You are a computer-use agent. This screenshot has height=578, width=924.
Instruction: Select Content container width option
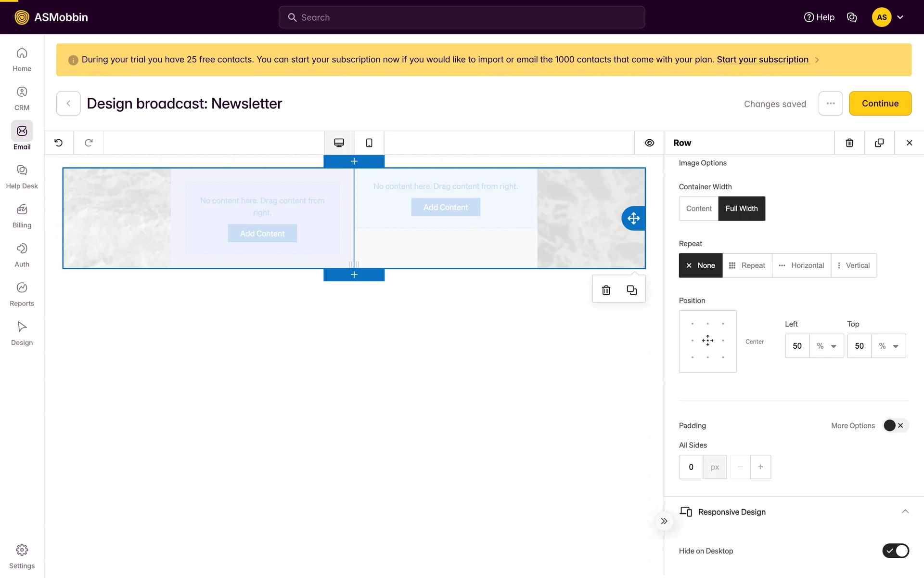click(x=698, y=209)
